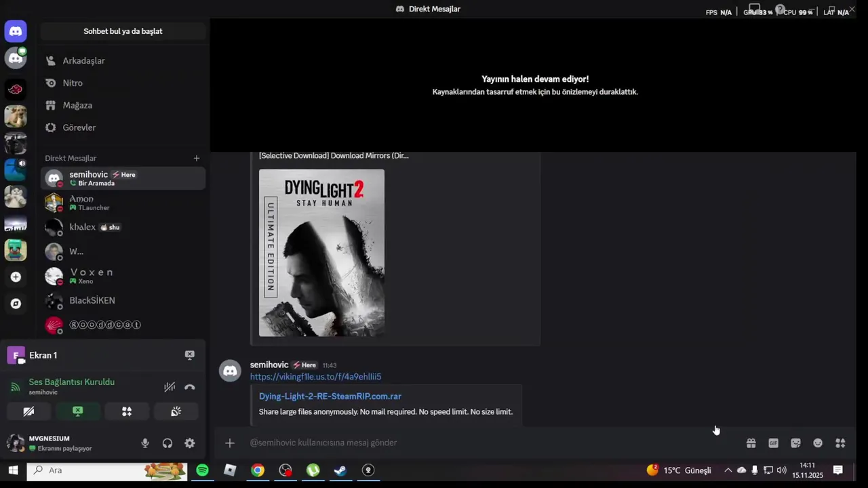The width and height of the screenshot is (868, 488).
Task: Open Chrome from taskbar
Action: [258, 470]
